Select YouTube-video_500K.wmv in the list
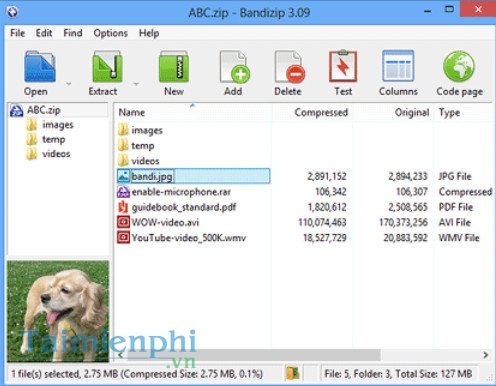 189,238
